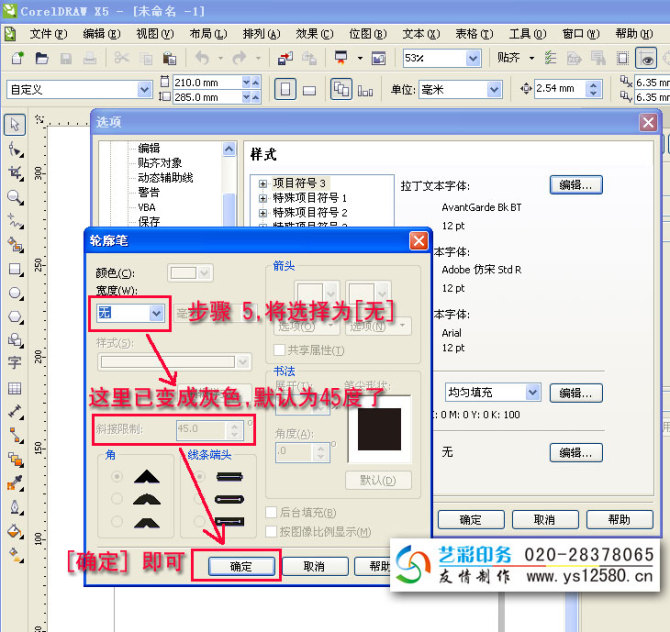
Task: Choose the Rectangle tool
Action: (x=15, y=269)
